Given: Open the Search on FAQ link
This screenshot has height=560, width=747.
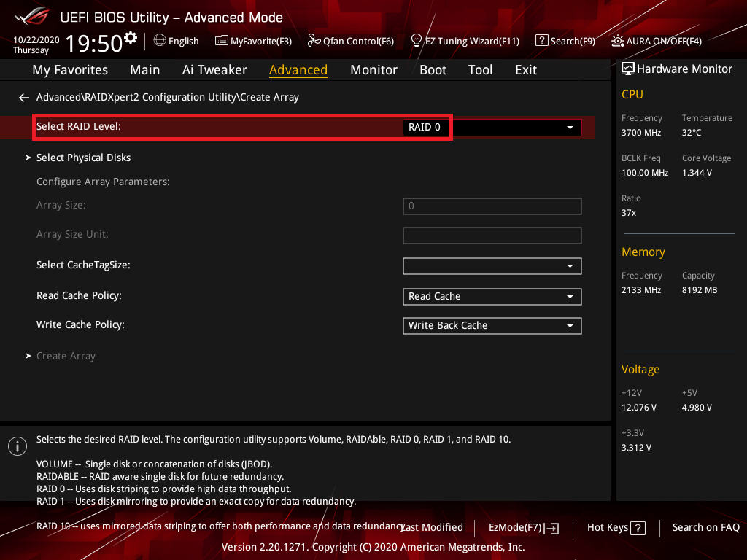Looking at the screenshot, I should point(705,527).
